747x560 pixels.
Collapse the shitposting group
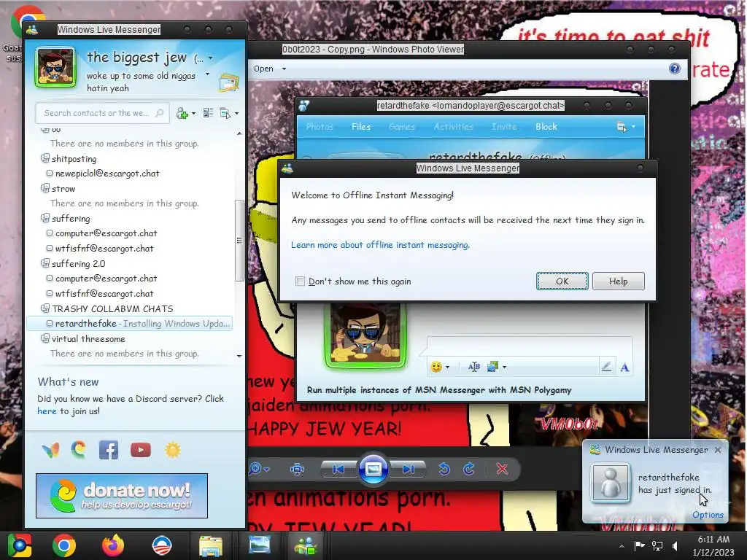[44, 158]
